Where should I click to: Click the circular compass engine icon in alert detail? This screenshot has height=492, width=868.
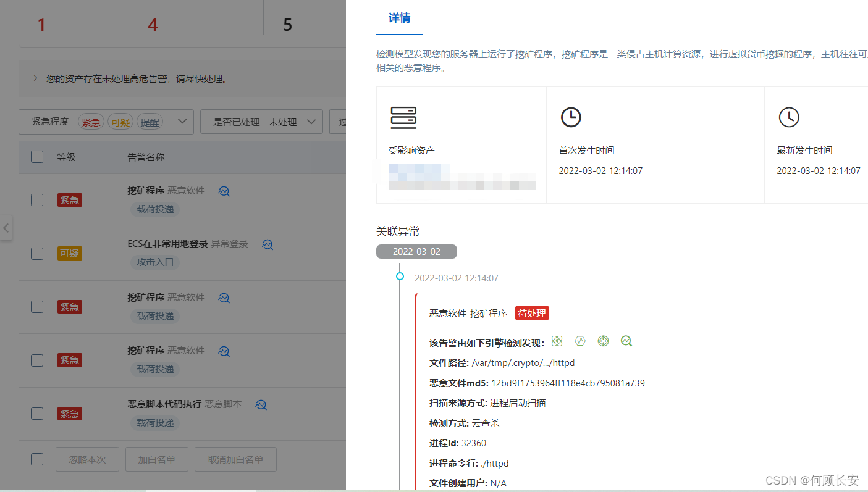pyautogui.click(x=603, y=341)
